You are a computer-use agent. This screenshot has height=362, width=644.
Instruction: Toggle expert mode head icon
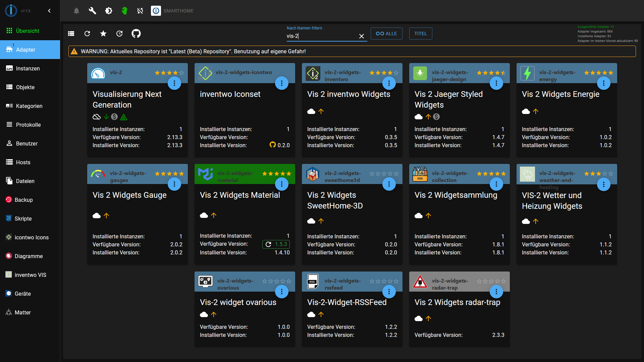pyautogui.click(x=124, y=11)
